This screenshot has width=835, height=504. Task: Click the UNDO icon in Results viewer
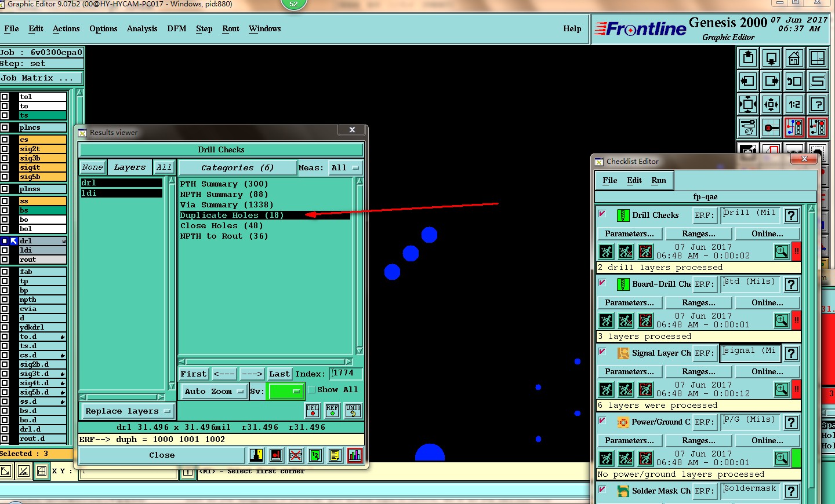(353, 411)
